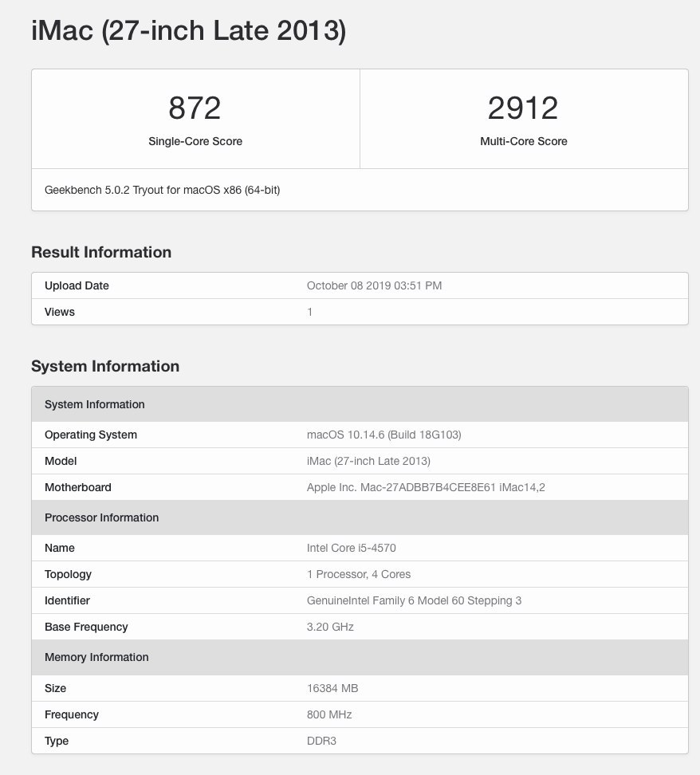The width and height of the screenshot is (700, 775).
Task: Click the Result Information heading
Action: click(101, 252)
